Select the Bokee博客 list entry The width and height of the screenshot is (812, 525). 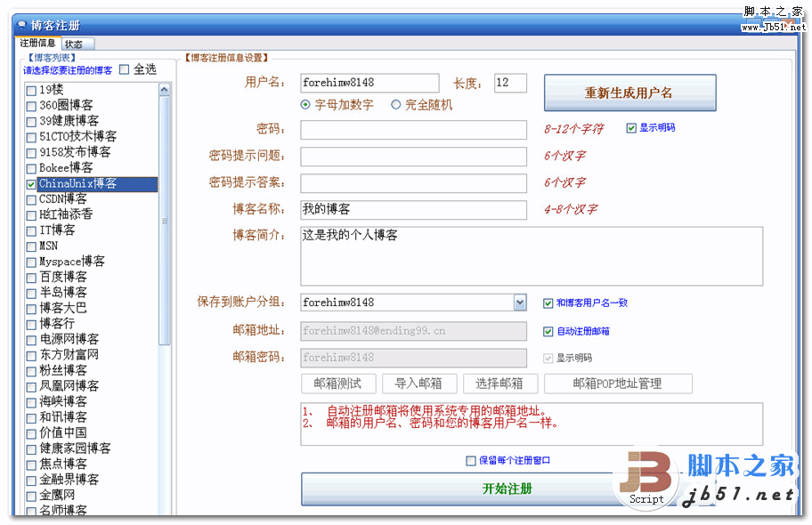[66, 168]
